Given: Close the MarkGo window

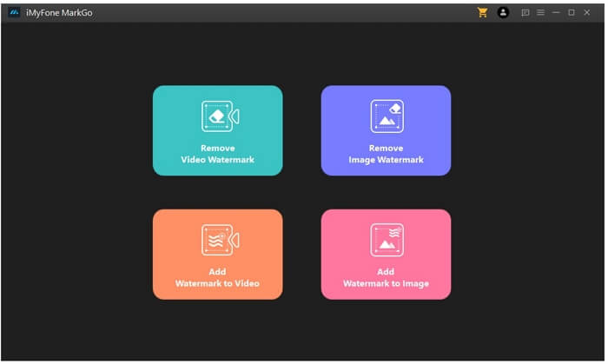Looking at the screenshot, I should pos(587,13).
